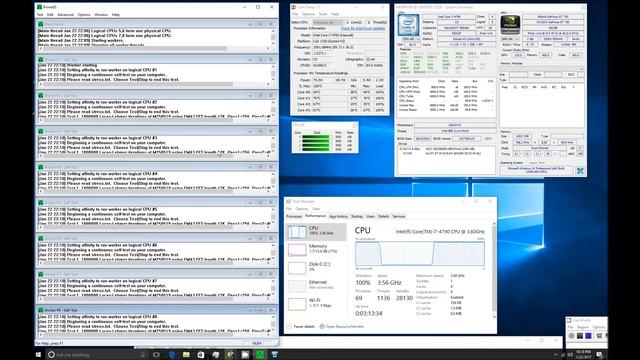This screenshot has height=360, width=640.
Task: Click the taskbar clock
Action: 584,354
